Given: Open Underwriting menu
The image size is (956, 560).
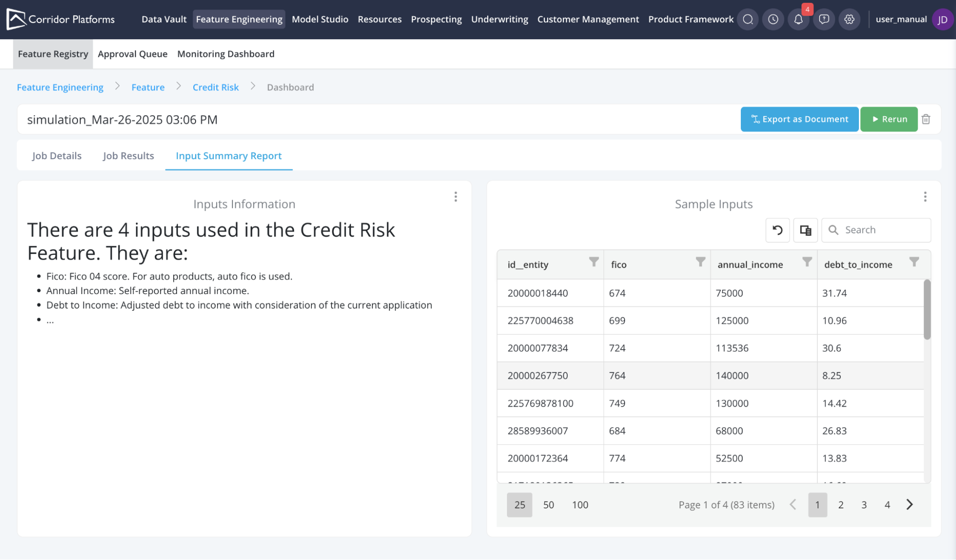Looking at the screenshot, I should (500, 19).
